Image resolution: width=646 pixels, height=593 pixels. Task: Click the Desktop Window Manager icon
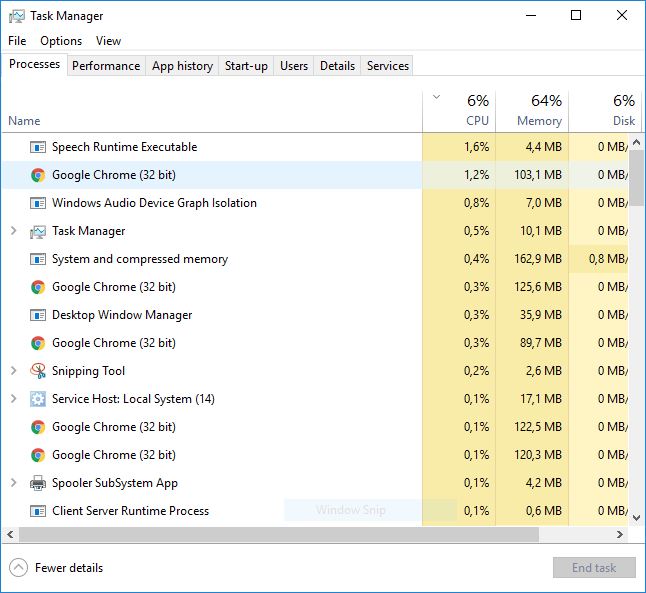coord(38,315)
